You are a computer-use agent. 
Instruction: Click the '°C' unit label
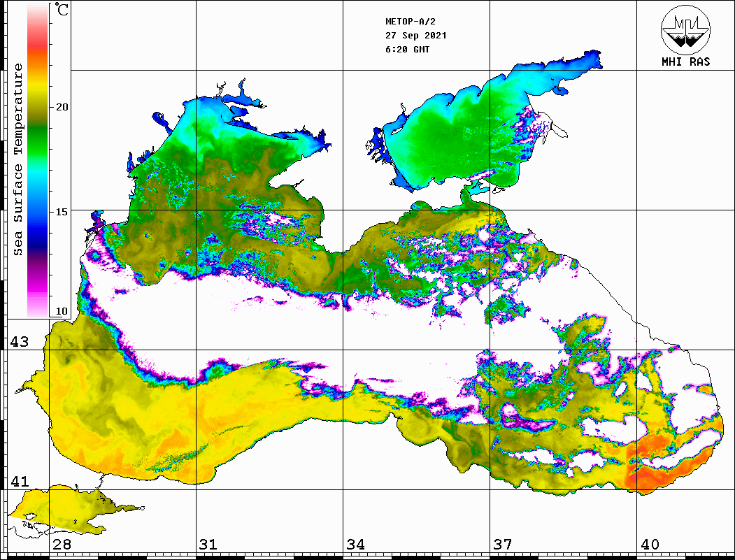point(62,9)
